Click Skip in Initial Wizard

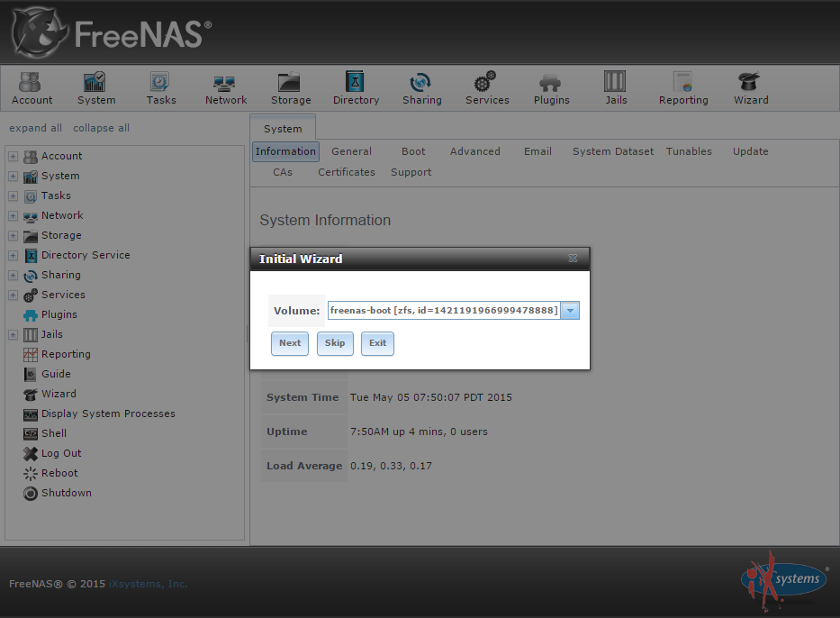pos(335,343)
